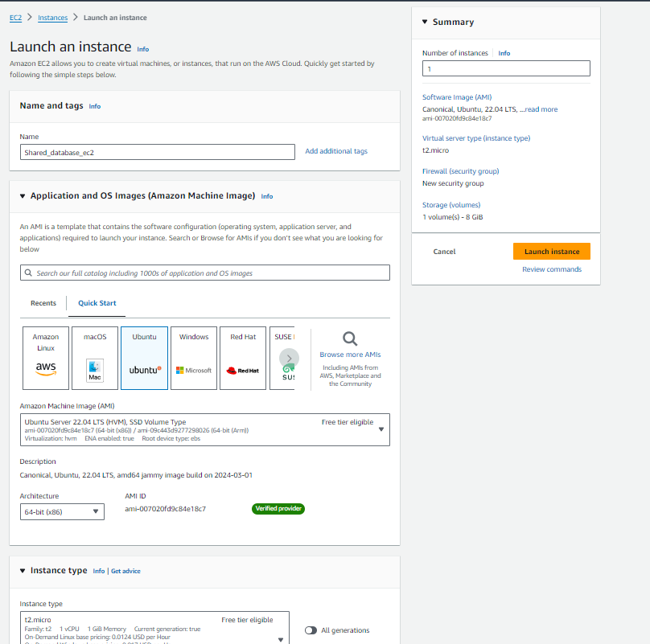Click the Get advice link
The image size is (650, 644).
[125, 571]
